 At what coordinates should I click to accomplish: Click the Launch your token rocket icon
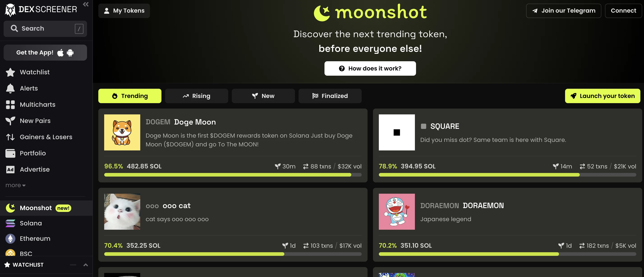coord(573,96)
